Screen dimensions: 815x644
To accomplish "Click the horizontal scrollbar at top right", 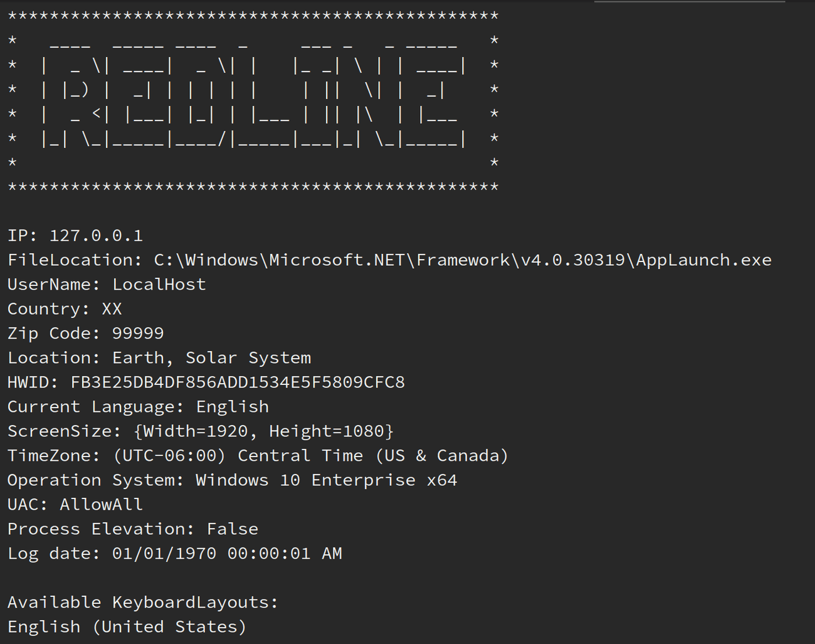I will point(690,3).
